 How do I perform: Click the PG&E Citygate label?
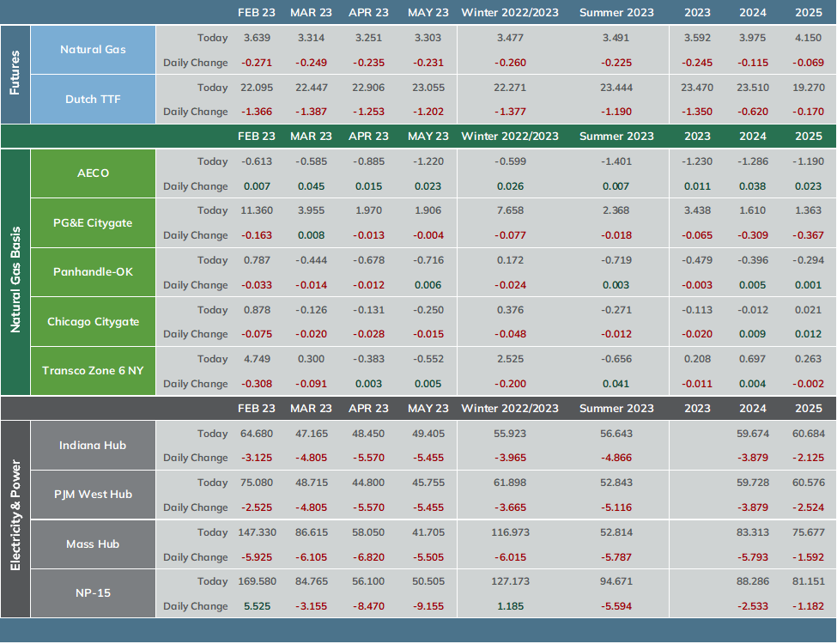tap(93, 222)
